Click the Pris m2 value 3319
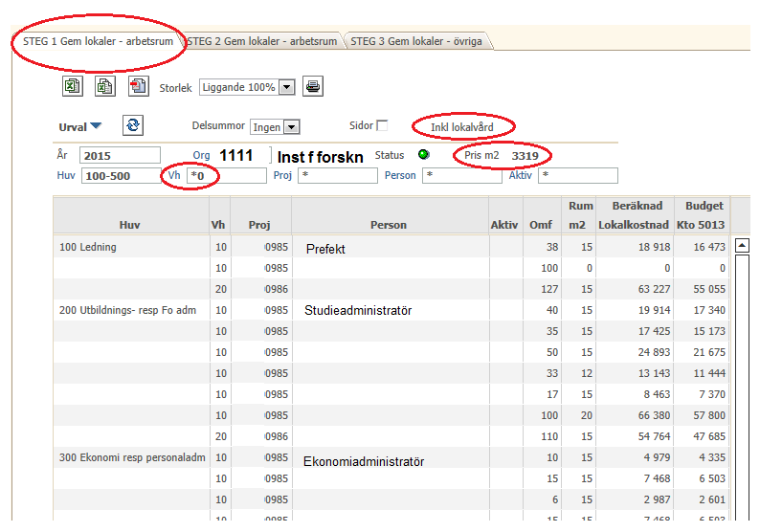Screen dimensions: 760x532 click(525, 156)
